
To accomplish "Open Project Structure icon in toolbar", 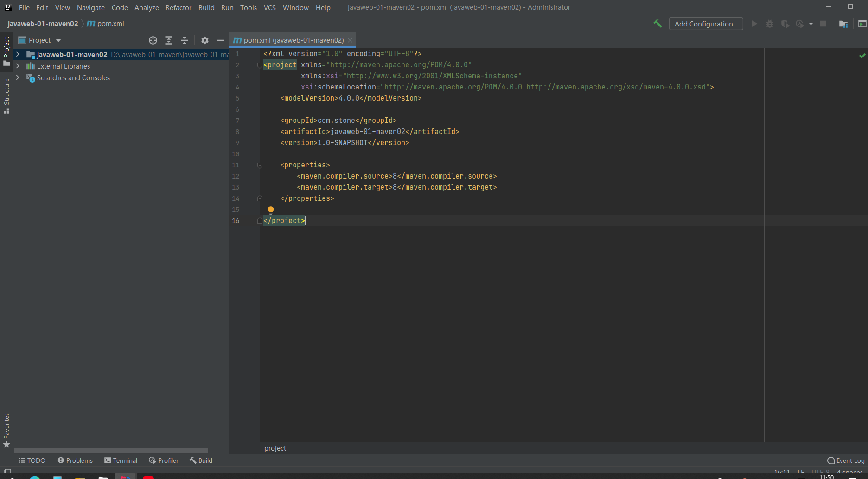I will [x=843, y=24].
